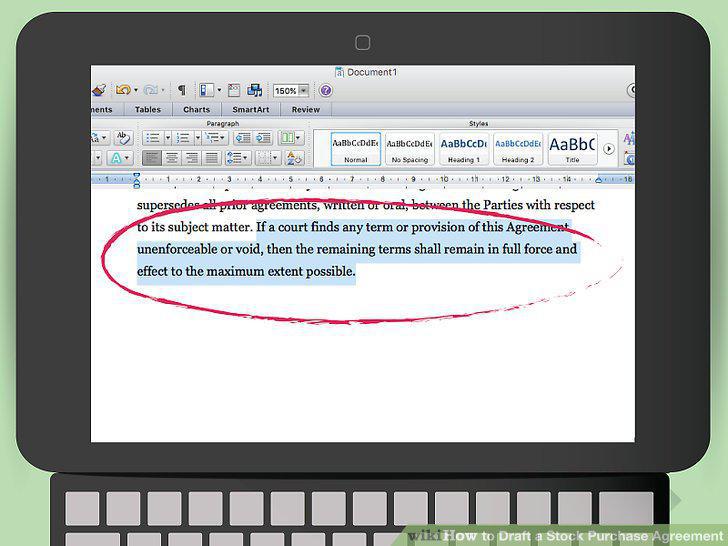Decrease the paragraph indent

(x=243, y=138)
